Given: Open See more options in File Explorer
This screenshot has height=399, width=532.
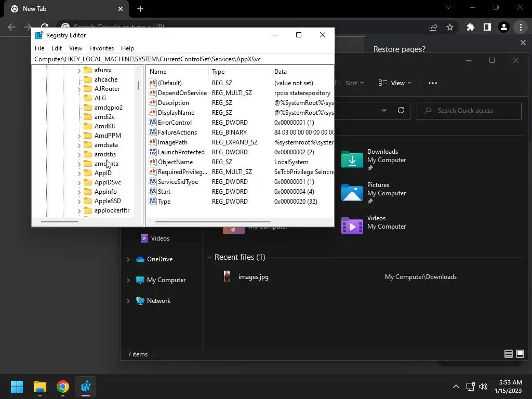Looking at the screenshot, I should 433,83.
